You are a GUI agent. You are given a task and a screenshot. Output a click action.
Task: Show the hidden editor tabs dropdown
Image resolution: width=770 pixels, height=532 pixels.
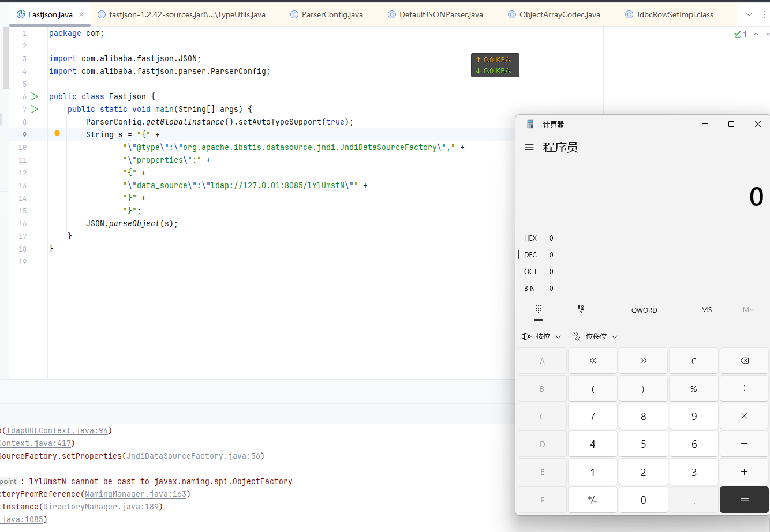749,14
